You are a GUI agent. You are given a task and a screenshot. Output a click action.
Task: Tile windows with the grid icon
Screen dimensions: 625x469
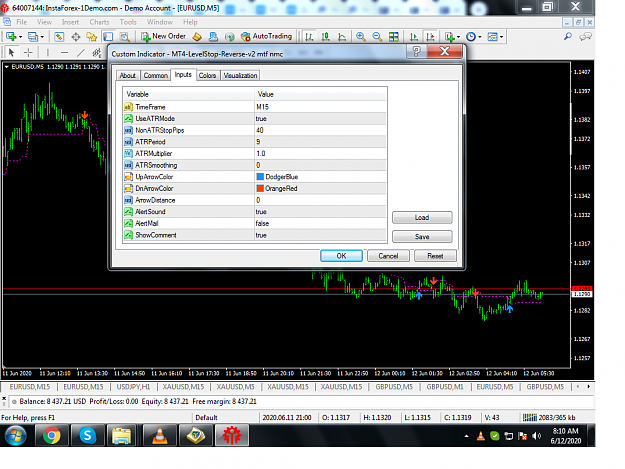point(394,37)
